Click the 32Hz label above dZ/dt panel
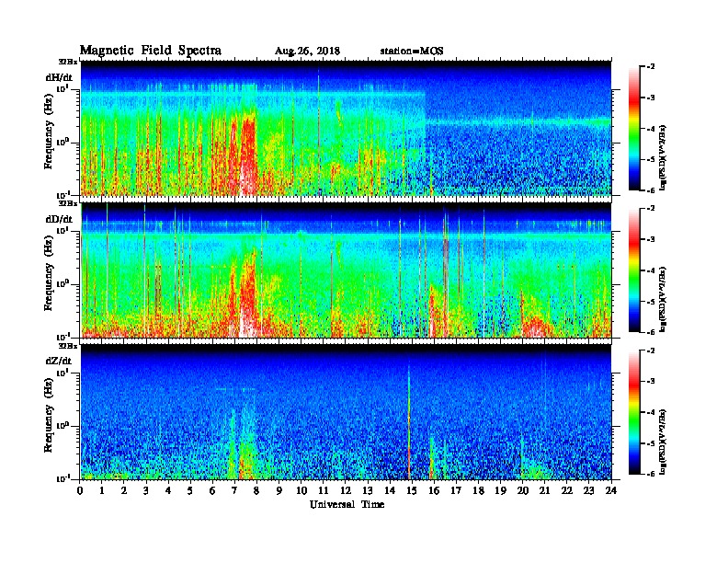The image size is (728, 563). tap(68, 346)
